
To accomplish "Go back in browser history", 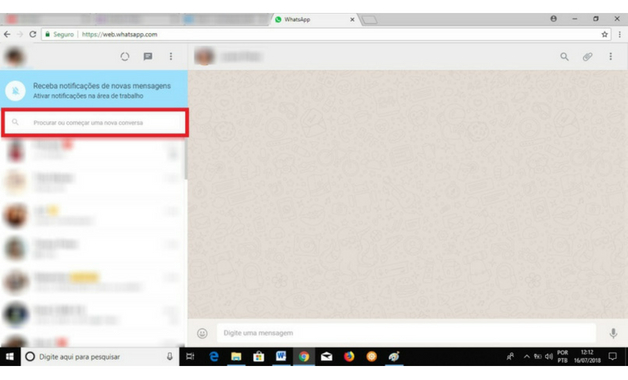I will 7,34.
